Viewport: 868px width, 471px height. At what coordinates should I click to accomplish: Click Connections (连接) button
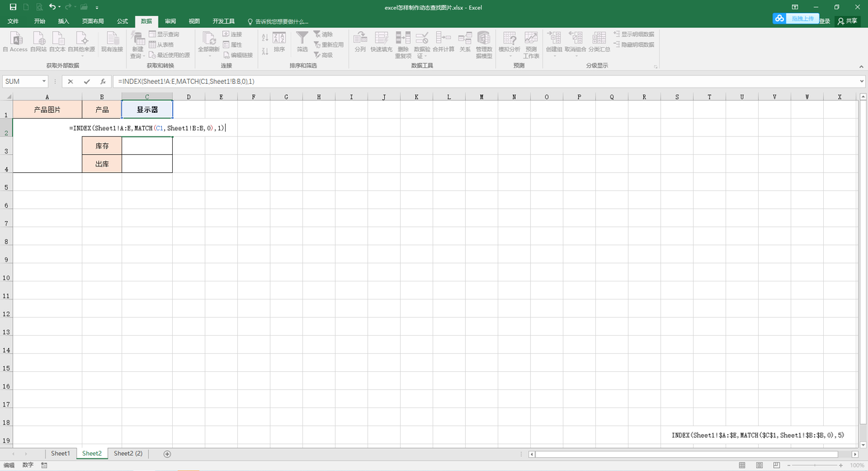click(232, 34)
